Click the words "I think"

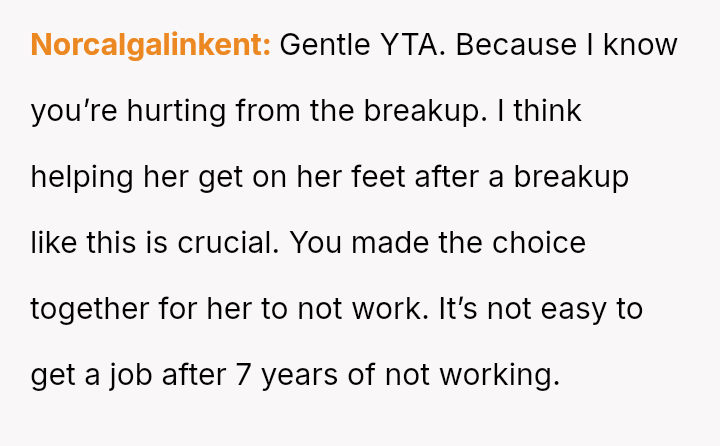tap(546, 111)
